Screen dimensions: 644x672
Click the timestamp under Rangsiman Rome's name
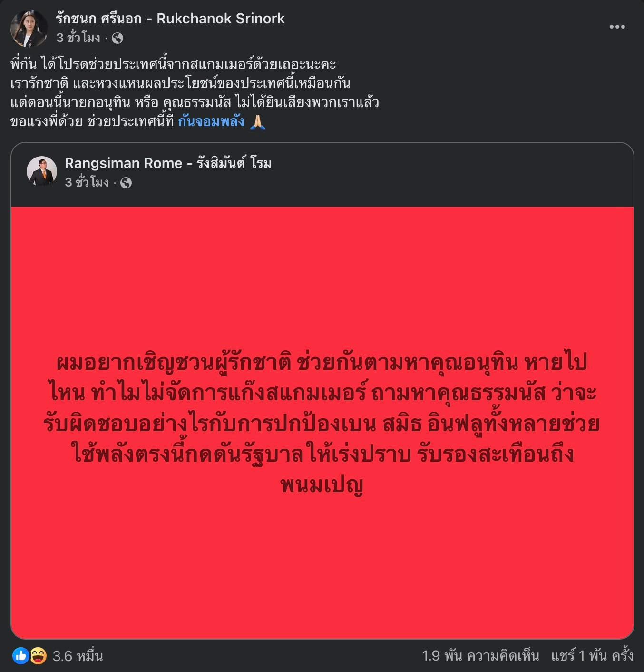pos(87,182)
